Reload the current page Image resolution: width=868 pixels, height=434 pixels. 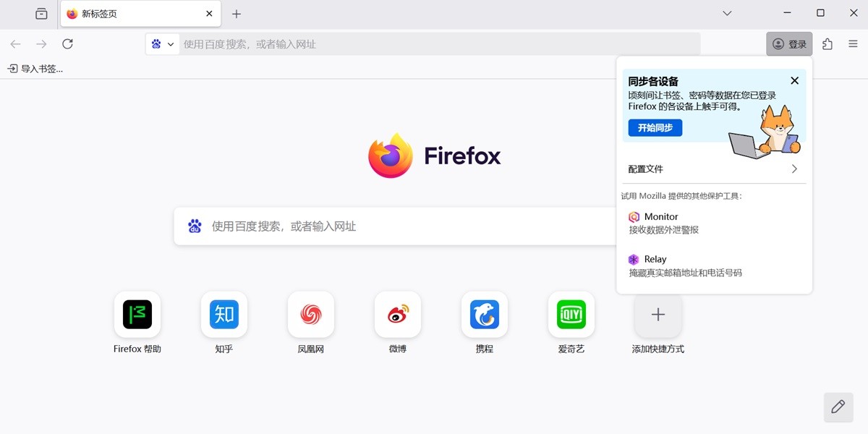pos(67,43)
